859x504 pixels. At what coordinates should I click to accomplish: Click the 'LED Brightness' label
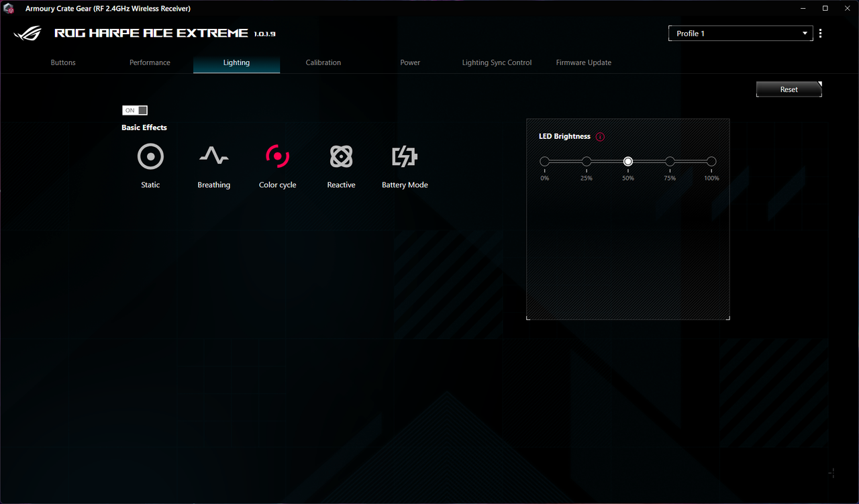564,136
